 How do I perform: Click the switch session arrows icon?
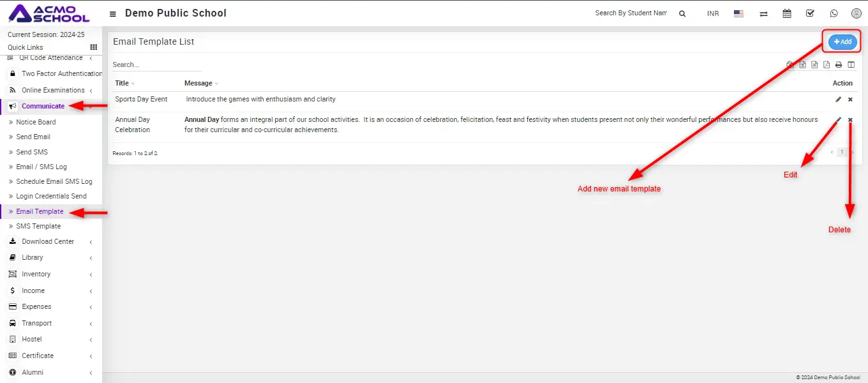pos(763,13)
